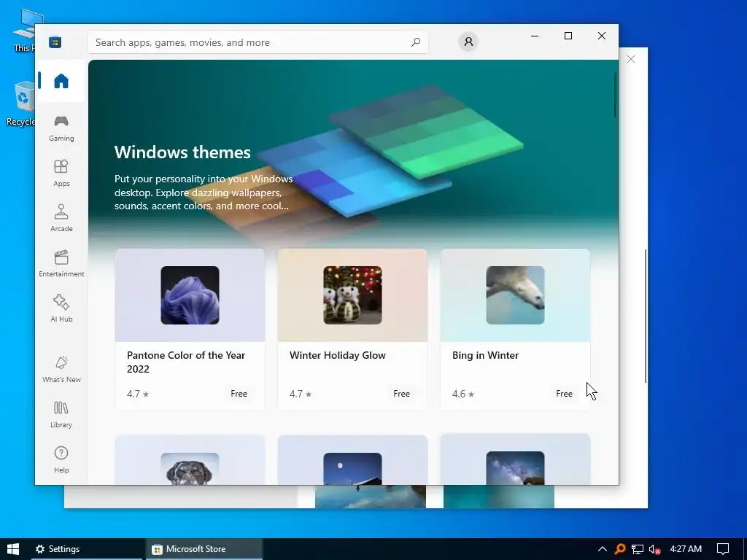The image size is (747, 560).
Task: Click the Bing in Winter title
Action: coord(485,355)
